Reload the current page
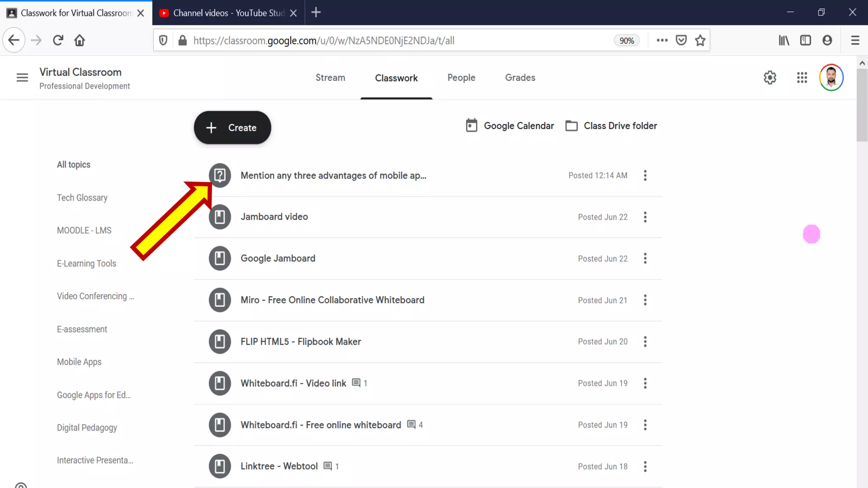Image resolution: width=868 pixels, height=488 pixels. point(58,40)
